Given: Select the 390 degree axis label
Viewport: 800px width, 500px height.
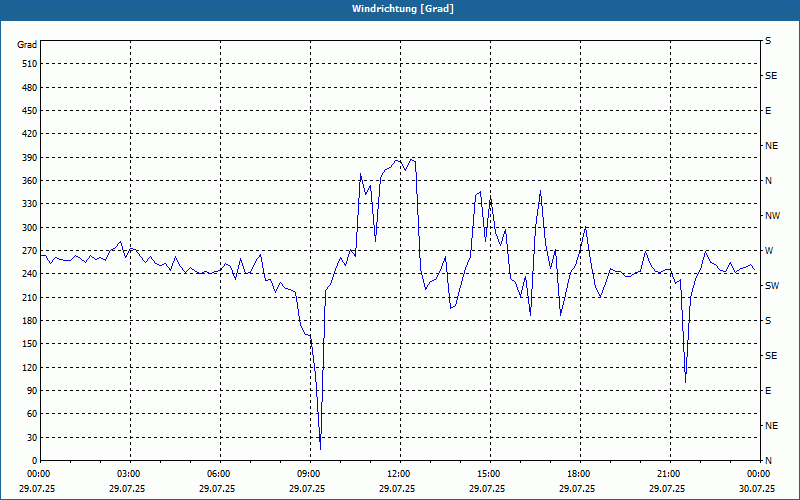Looking at the screenshot, I should 29,158.
